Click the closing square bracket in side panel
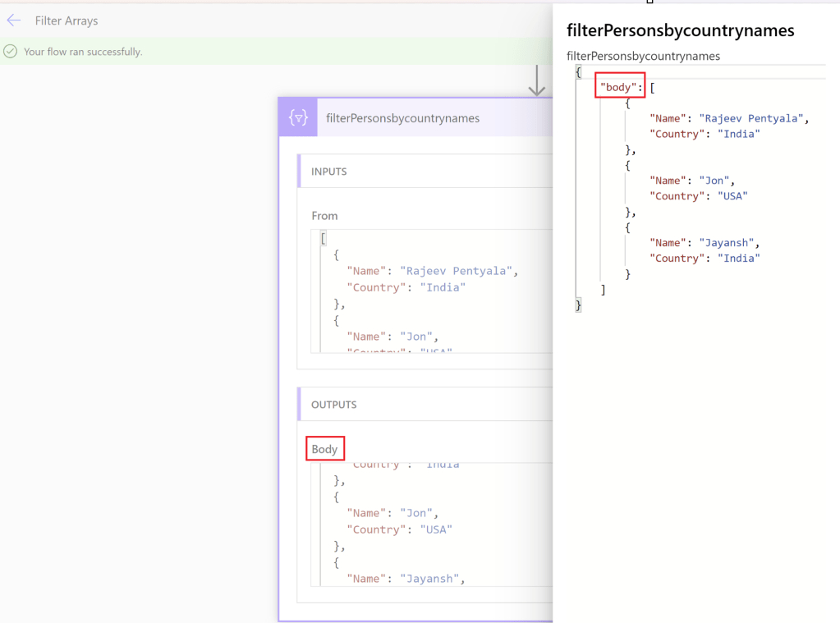Screen dimensions: 840x623 pos(603,290)
